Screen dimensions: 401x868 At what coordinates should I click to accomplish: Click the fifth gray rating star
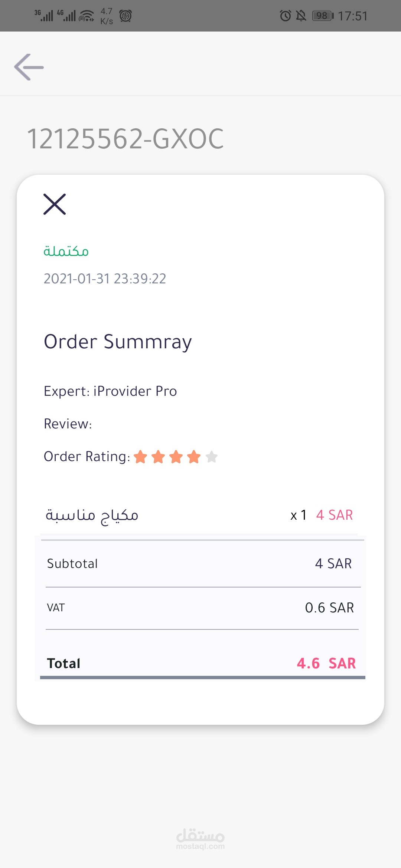click(212, 457)
